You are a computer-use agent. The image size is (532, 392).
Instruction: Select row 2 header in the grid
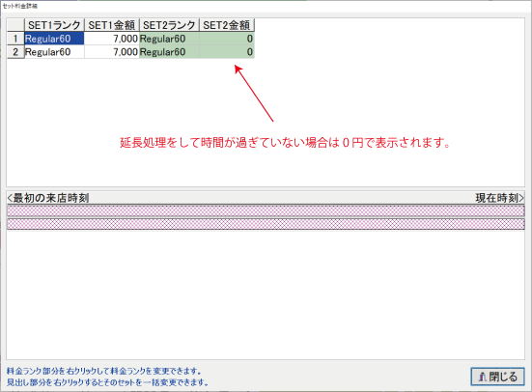tap(15, 52)
